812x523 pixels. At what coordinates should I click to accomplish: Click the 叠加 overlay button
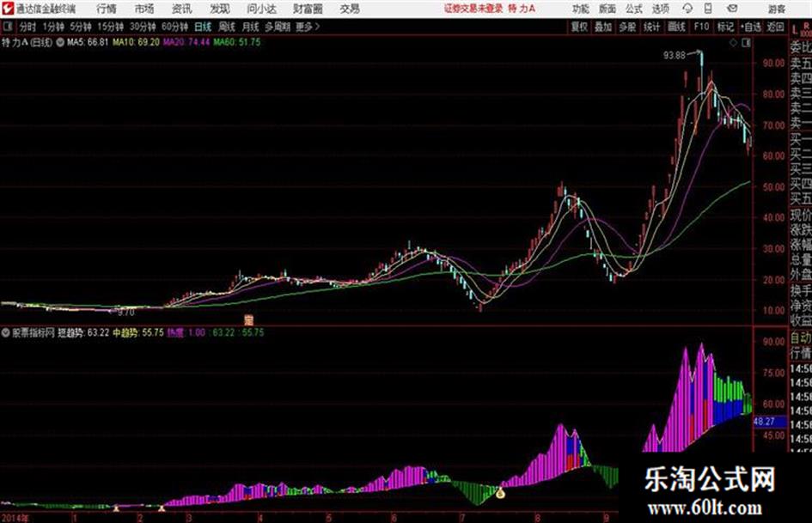coord(603,27)
